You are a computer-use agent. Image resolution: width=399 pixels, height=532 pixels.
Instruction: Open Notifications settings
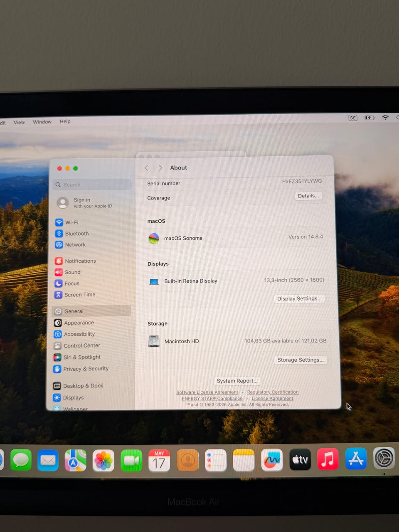tap(75, 261)
